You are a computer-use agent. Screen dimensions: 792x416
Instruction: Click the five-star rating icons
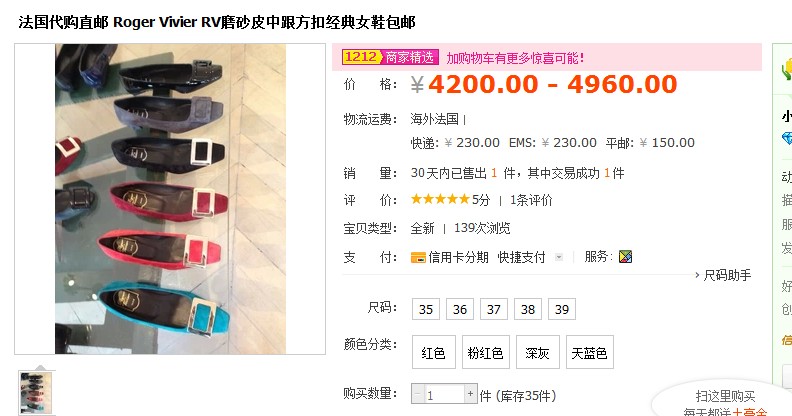click(440, 199)
